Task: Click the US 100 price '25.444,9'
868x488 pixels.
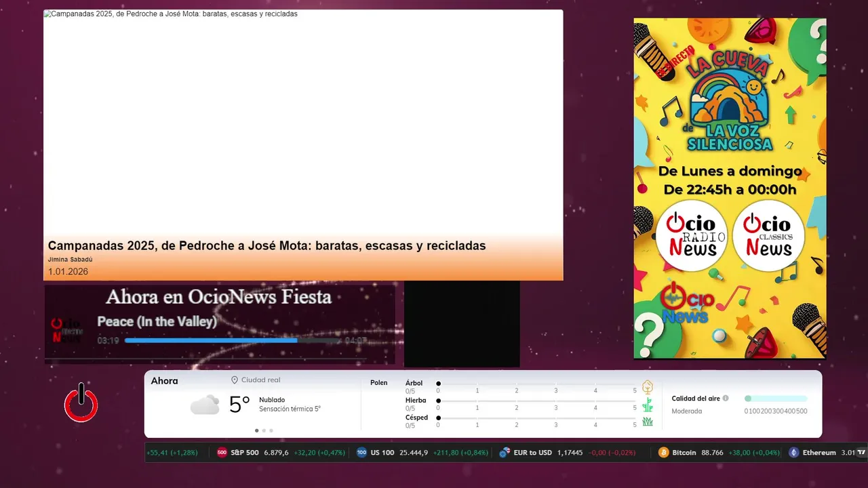Action: [414, 453]
